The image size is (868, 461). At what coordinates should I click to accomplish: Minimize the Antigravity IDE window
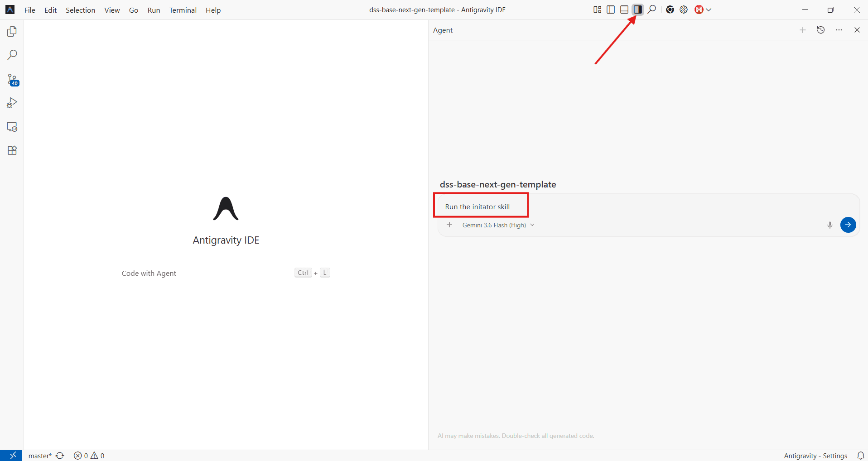coord(805,10)
